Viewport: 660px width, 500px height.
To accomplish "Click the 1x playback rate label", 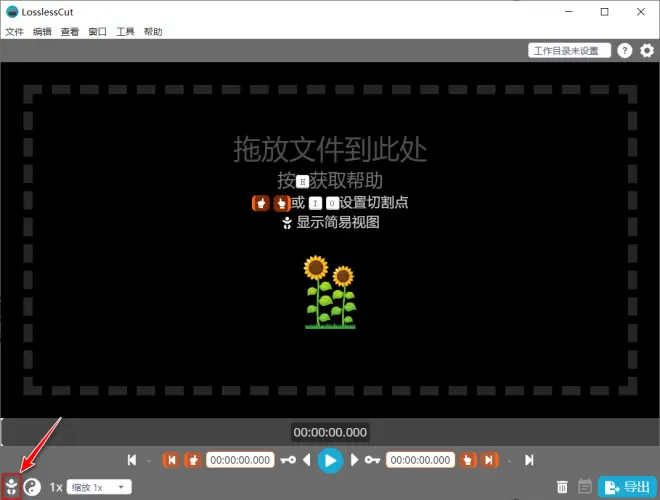I will (x=56, y=487).
